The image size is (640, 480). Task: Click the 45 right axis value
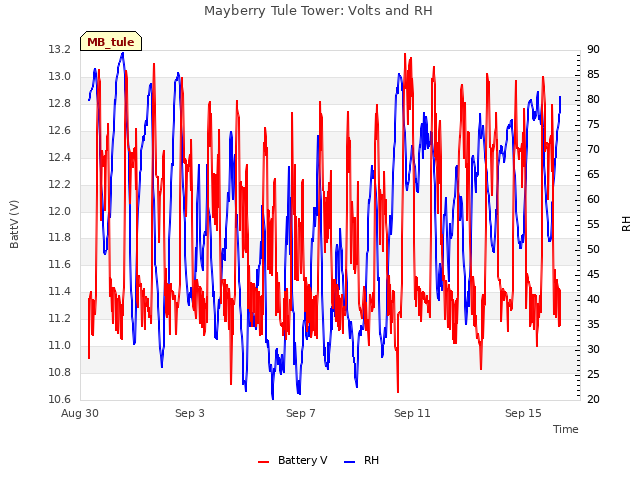point(593,274)
